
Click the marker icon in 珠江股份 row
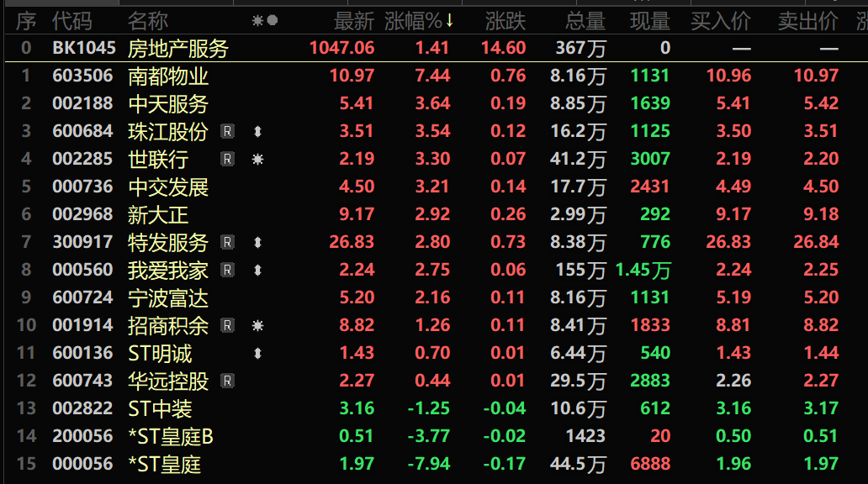point(257,131)
